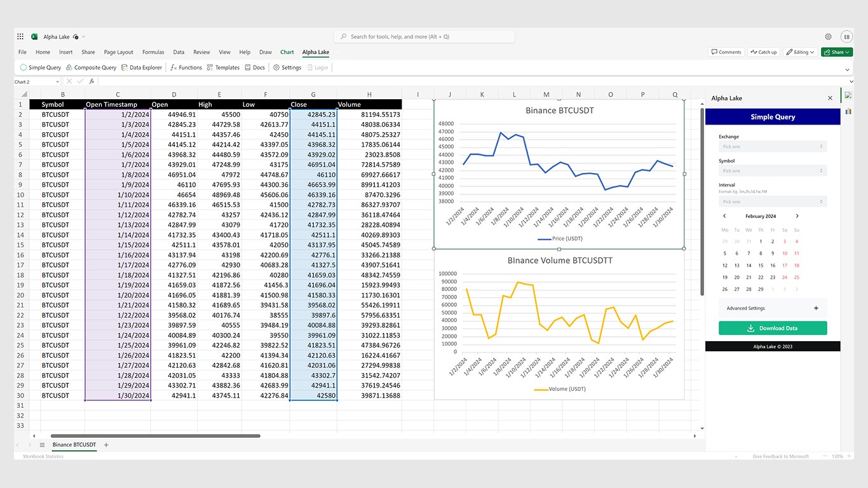Screen dimensions: 868x488
Task: Open Alpha Lake Settings in ribbon
Action: [x=287, y=67]
